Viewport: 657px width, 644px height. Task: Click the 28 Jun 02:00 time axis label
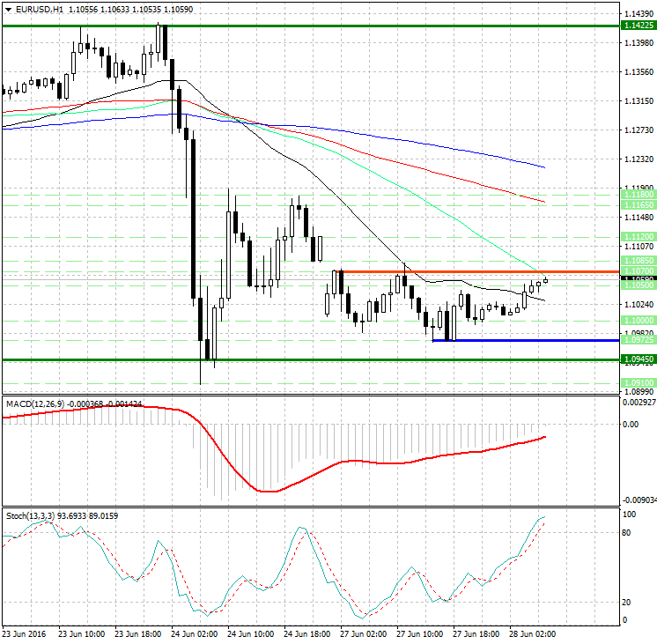point(532,633)
